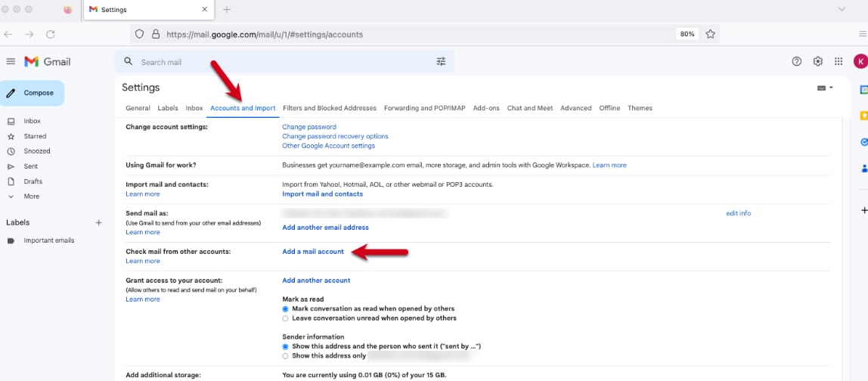Open Filters and Blocked Addresses tab
Screen dimensions: 868x381
click(330, 108)
